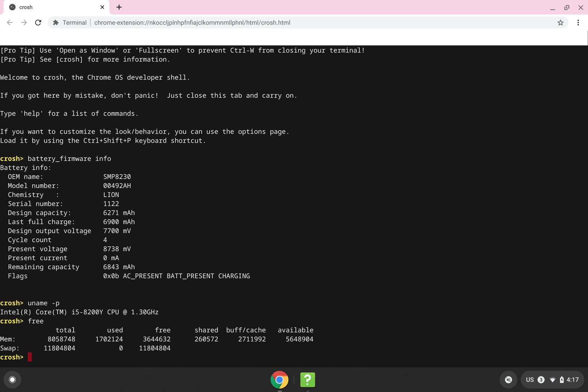Click the Wi-Fi status icon
Viewport: 588px width, 392px height.
coord(552,380)
